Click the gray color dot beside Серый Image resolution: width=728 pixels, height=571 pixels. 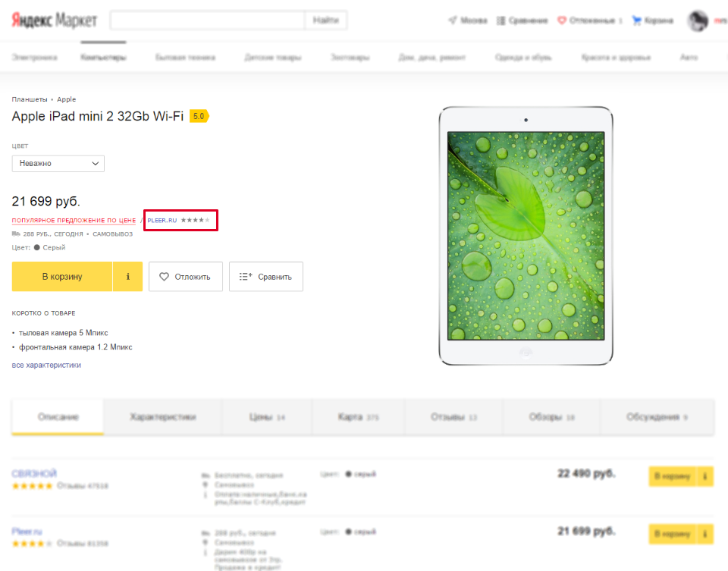click(36, 247)
